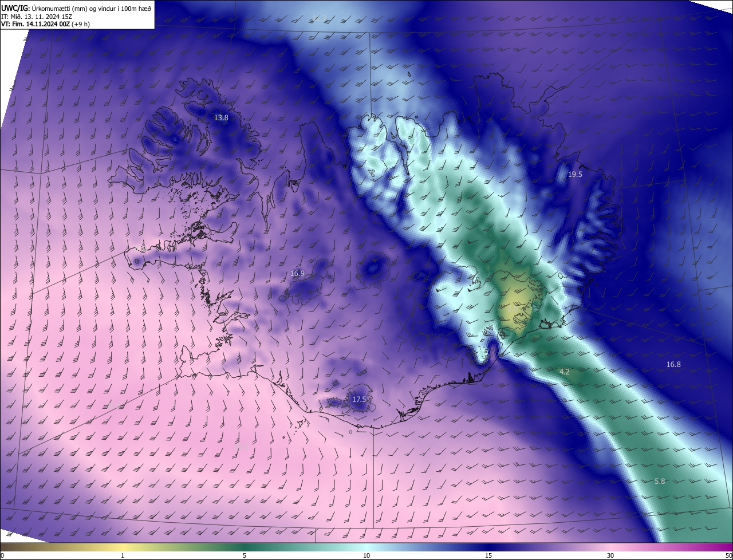Select the 15 label on the color scale

point(488,555)
